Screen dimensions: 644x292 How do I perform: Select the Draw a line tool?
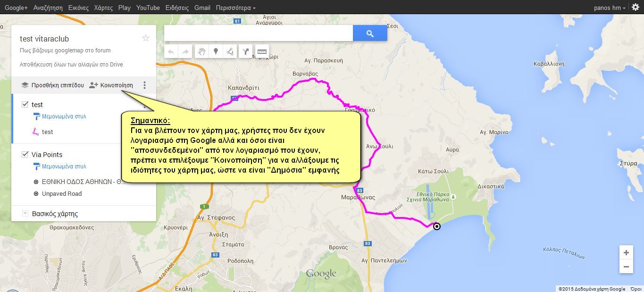coord(230,52)
